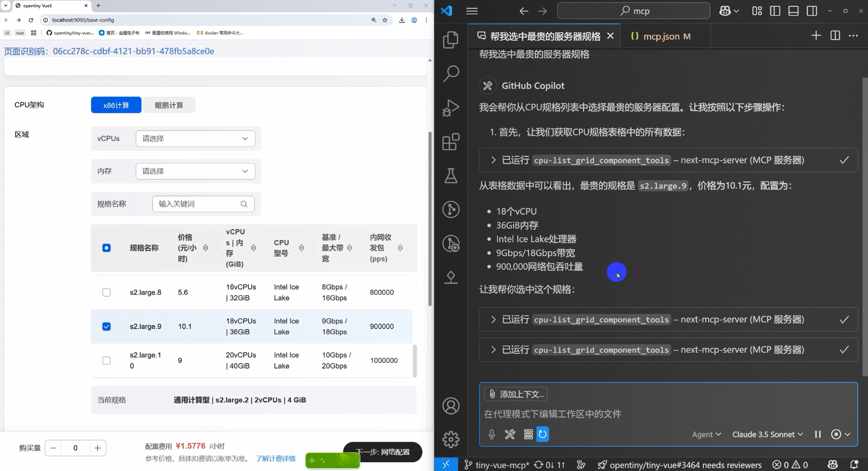Open the tools picker (wrench icon) in chat
Viewport: 868px width, 471px height.
(510, 434)
